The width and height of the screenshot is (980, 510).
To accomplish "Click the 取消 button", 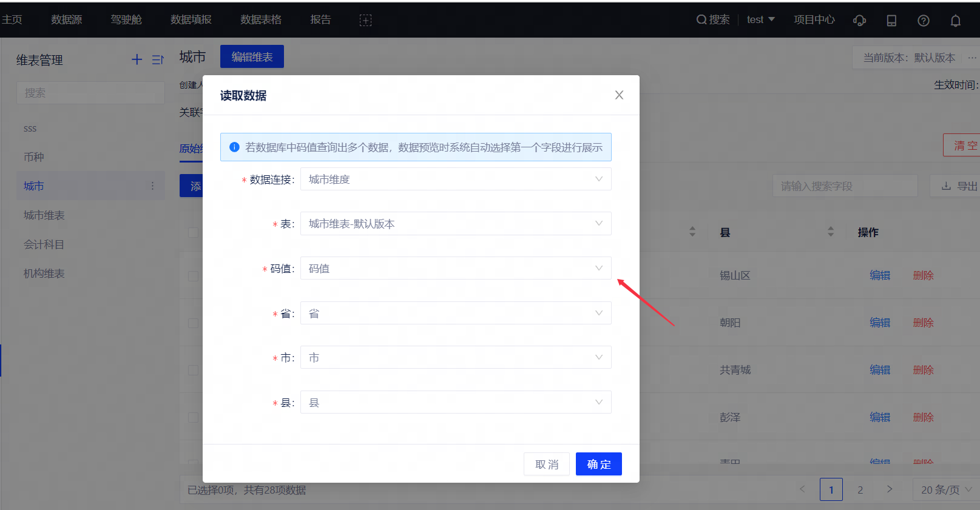I will [x=546, y=465].
